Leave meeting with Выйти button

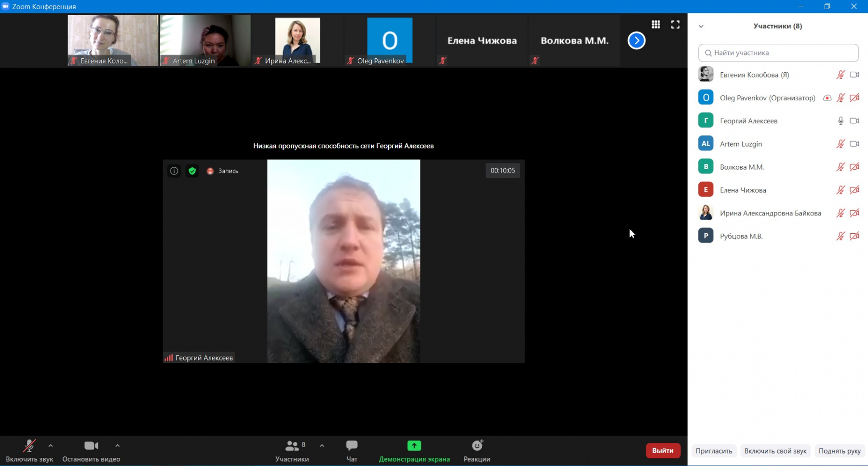pyautogui.click(x=663, y=451)
